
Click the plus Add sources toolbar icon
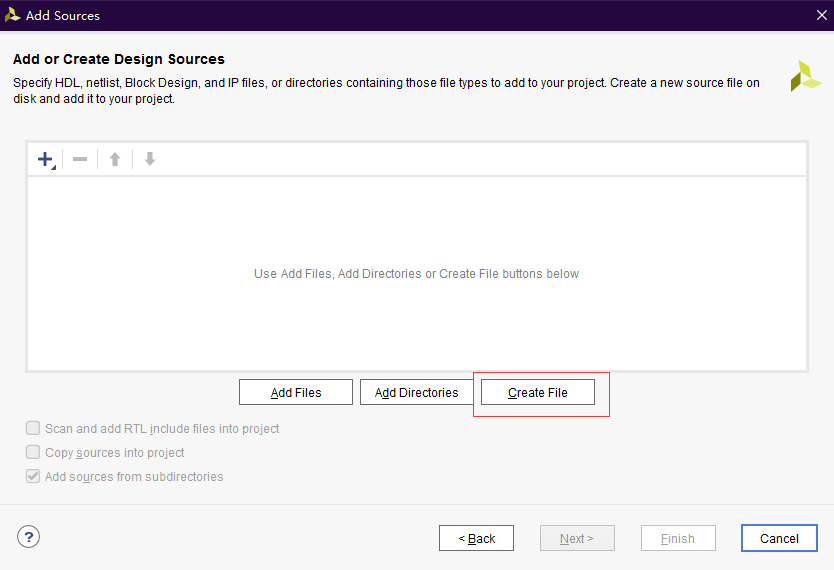coord(46,159)
